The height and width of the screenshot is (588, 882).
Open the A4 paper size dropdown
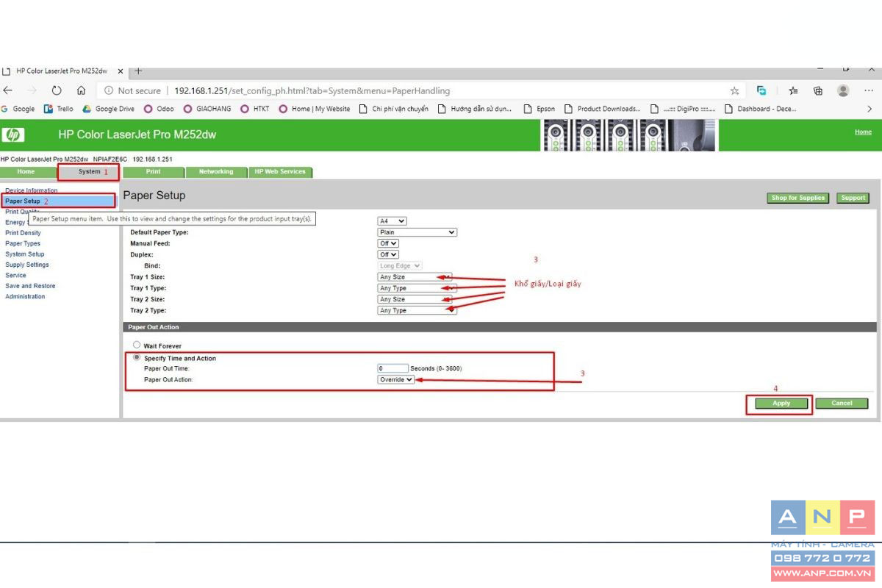pyautogui.click(x=392, y=221)
